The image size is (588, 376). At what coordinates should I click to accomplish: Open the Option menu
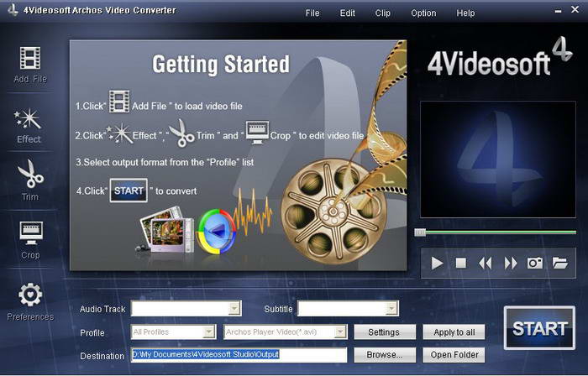[x=423, y=13]
